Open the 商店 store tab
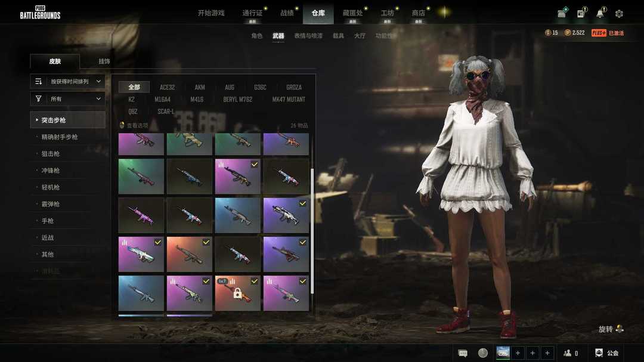644x362 pixels. [419, 13]
